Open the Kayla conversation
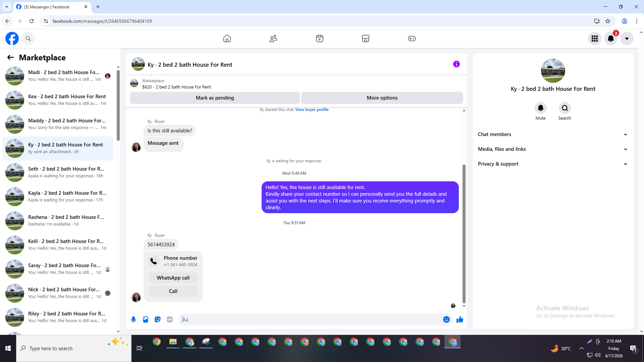Image resolution: width=644 pixels, height=362 pixels. [x=58, y=196]
